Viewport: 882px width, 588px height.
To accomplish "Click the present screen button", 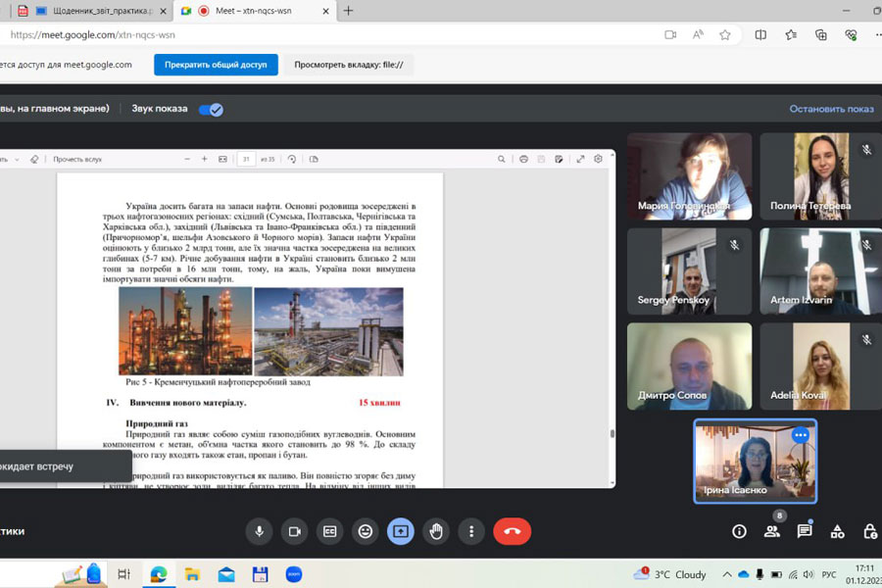I will click(401, 531).
